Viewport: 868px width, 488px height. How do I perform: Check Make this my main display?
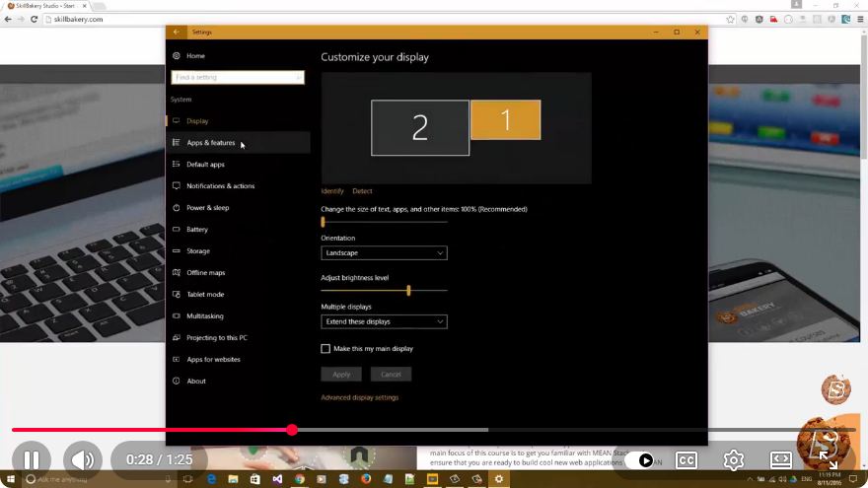tap(325, 349)
